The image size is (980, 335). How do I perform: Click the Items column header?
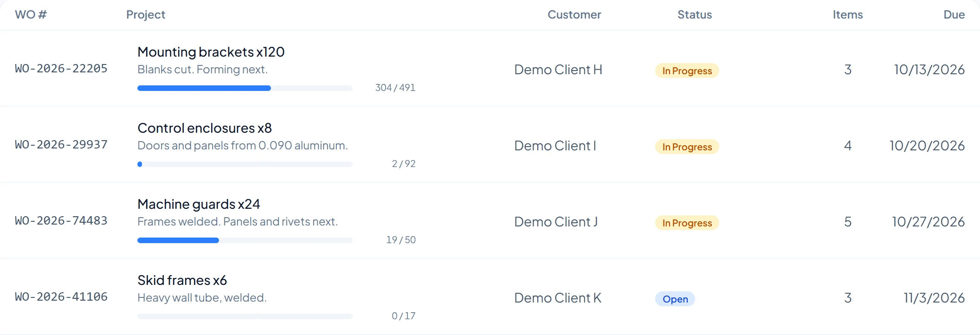[848, 15]
